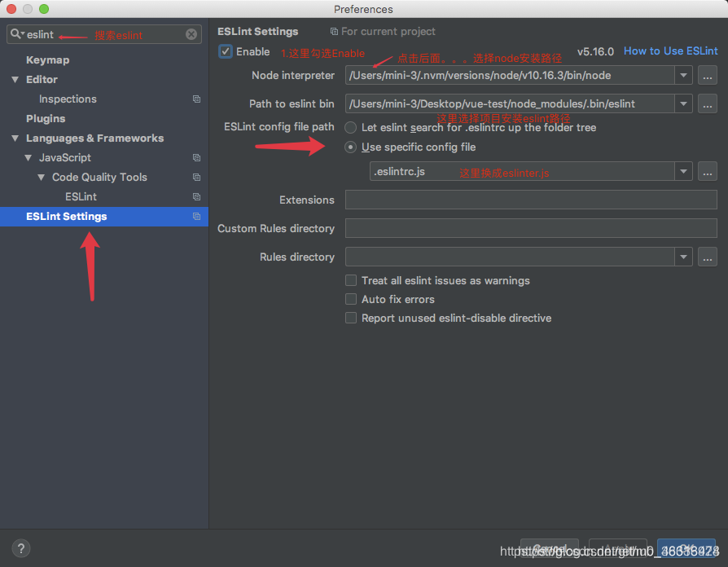Viewport: 728px width, 567px height.
Task: Collapse the Editor tree node
Action: coord(15,79)
